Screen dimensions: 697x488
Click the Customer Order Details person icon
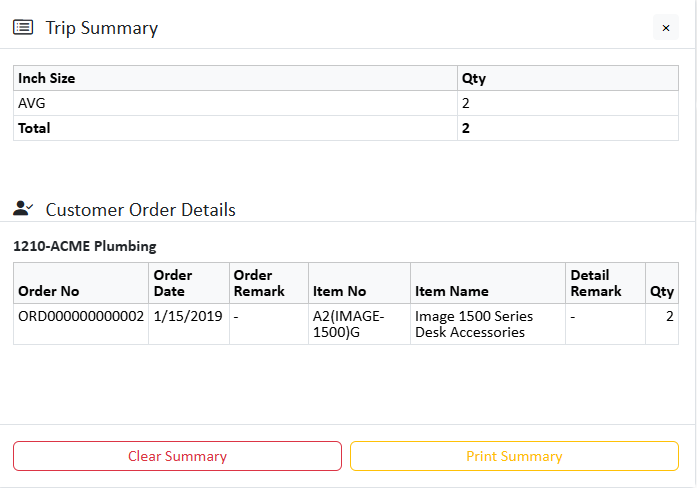(23, 209)
